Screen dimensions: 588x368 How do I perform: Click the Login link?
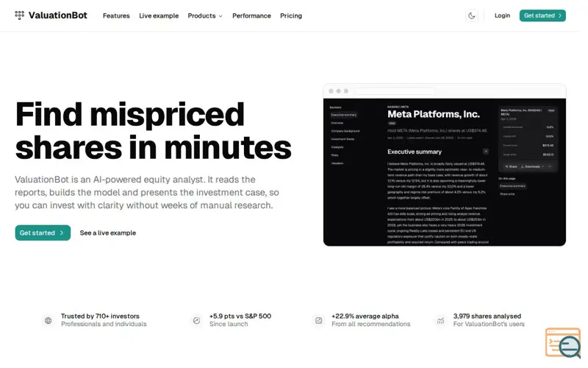tap(502, 15)
